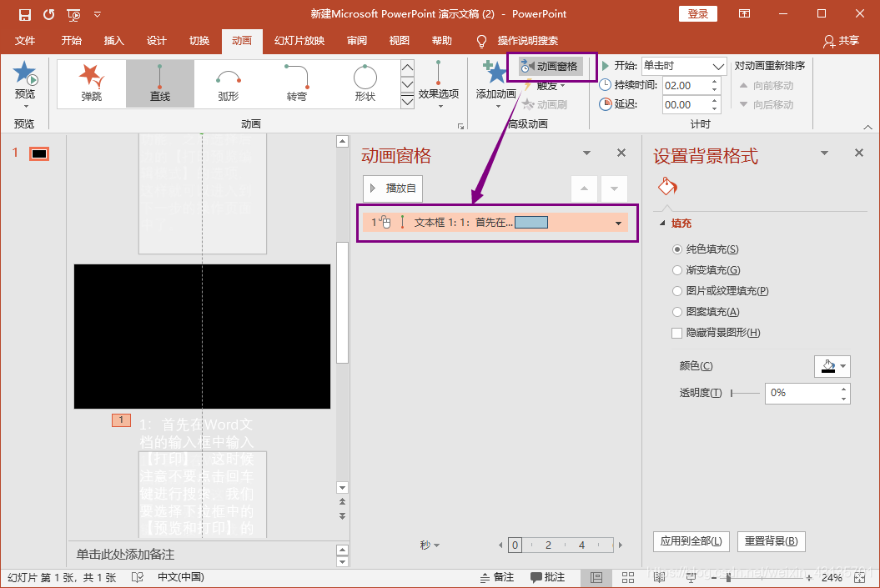Switch to the 审阅 review tab

357,40
